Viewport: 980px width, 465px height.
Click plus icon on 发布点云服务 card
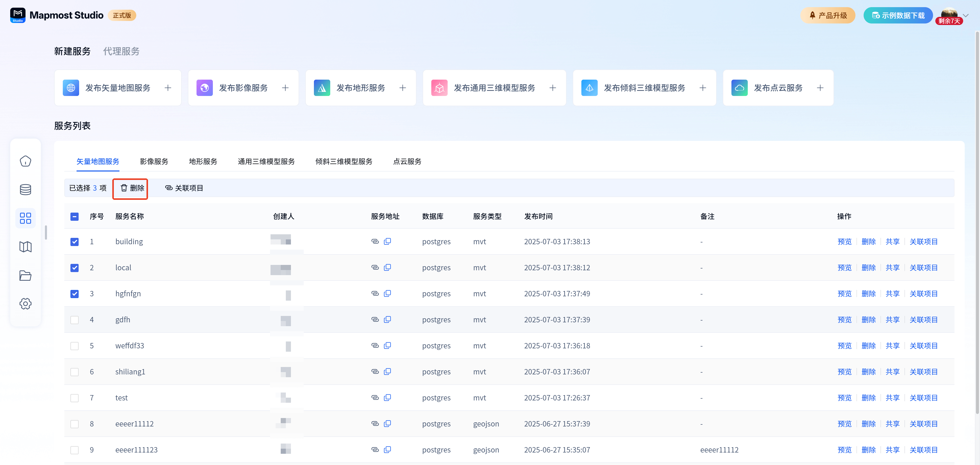tap(820, 88)
